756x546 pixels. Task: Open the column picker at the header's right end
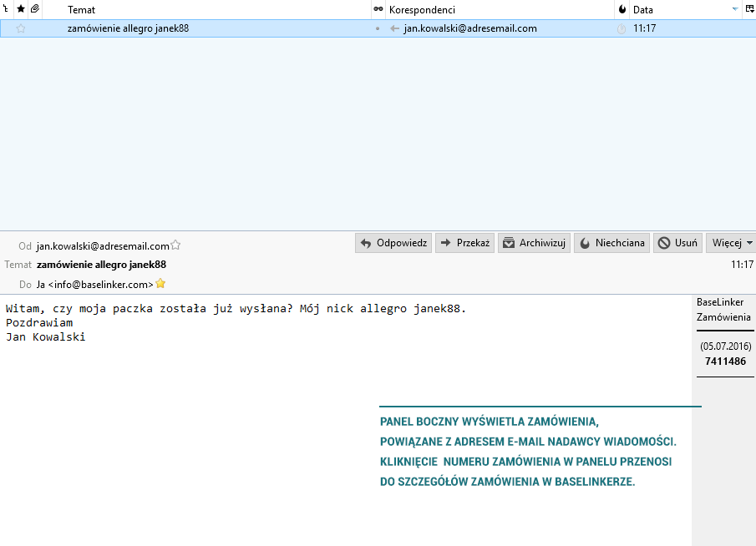click(749, 8)
